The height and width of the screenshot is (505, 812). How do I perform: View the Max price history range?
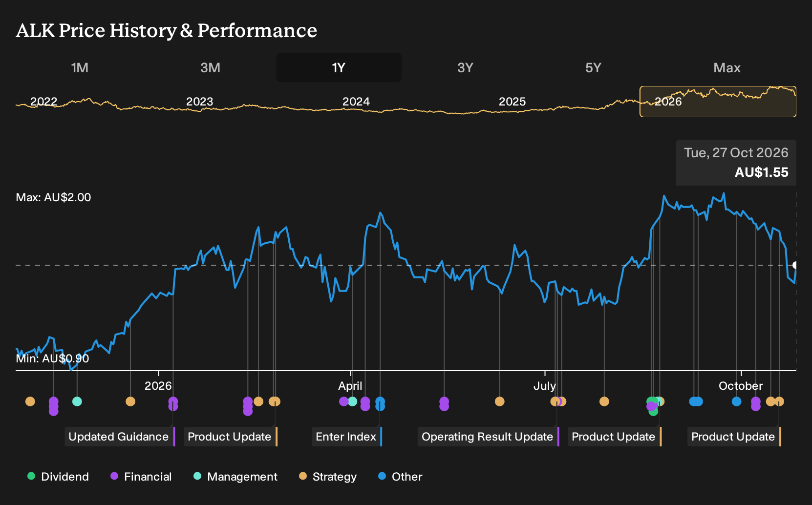click(x=727, y=67)
